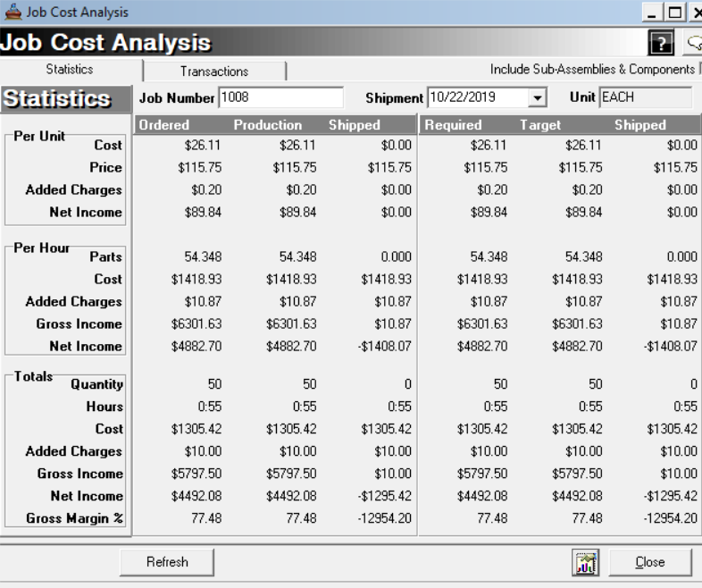
Task: Switch to the Transactions tab
Action: point(214,71)
